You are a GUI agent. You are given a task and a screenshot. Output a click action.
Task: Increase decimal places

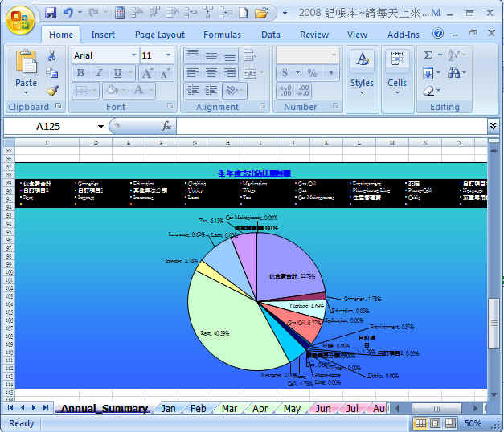tap(285, 91)
